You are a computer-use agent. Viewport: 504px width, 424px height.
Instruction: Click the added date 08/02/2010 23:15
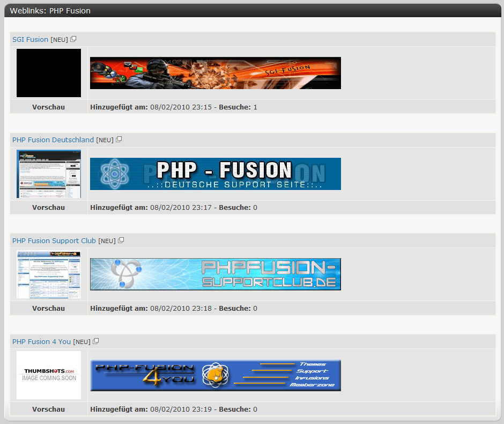(181, 107)
